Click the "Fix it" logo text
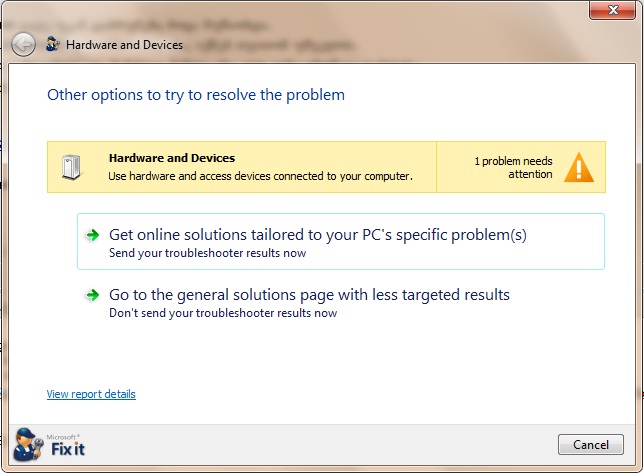 68,449
